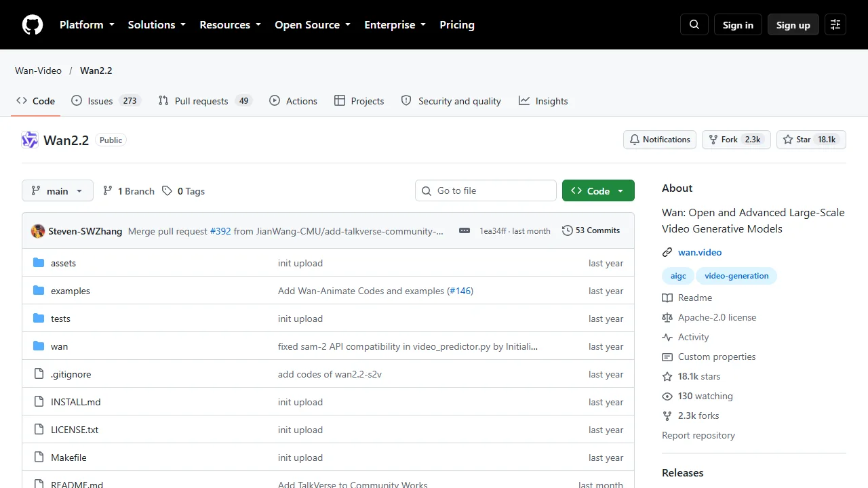Open the green Code dropdown button

click(x=598, y=191)
